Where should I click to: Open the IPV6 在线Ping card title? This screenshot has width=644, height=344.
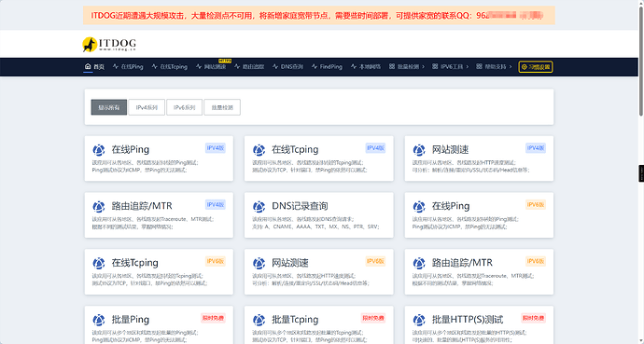[x=451, y=206]
